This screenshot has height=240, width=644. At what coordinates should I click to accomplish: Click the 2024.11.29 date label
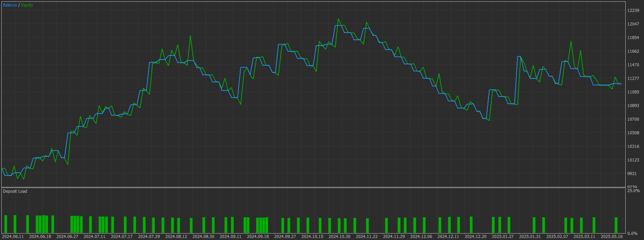(x=394, y=237)
